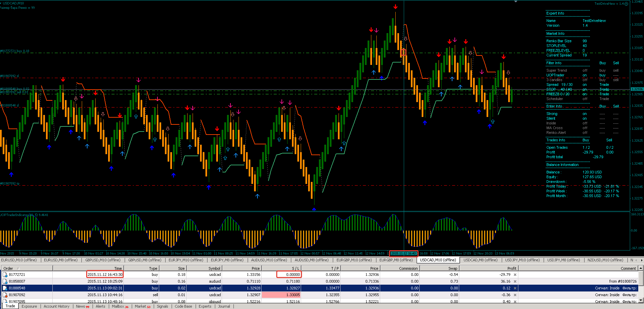
Task: Grab the terminal vertical scrollbar thumb
Action: 640,279
